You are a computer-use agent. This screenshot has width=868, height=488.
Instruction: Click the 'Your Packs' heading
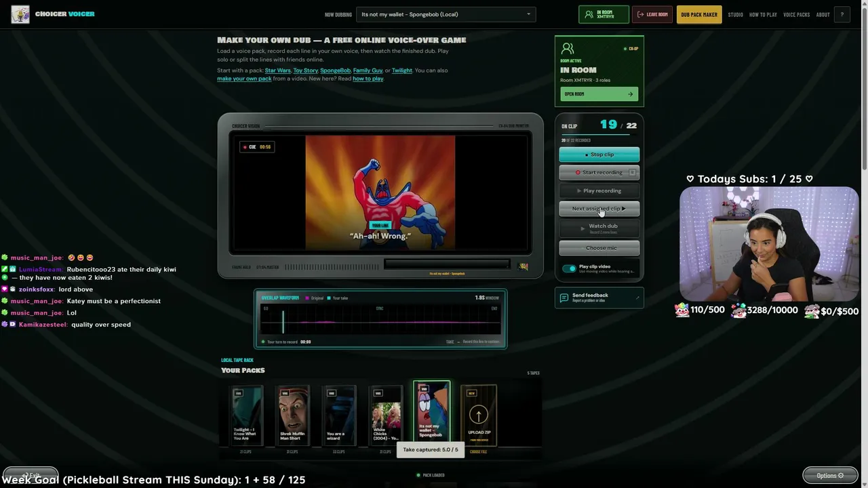click(x=243, y=370)
